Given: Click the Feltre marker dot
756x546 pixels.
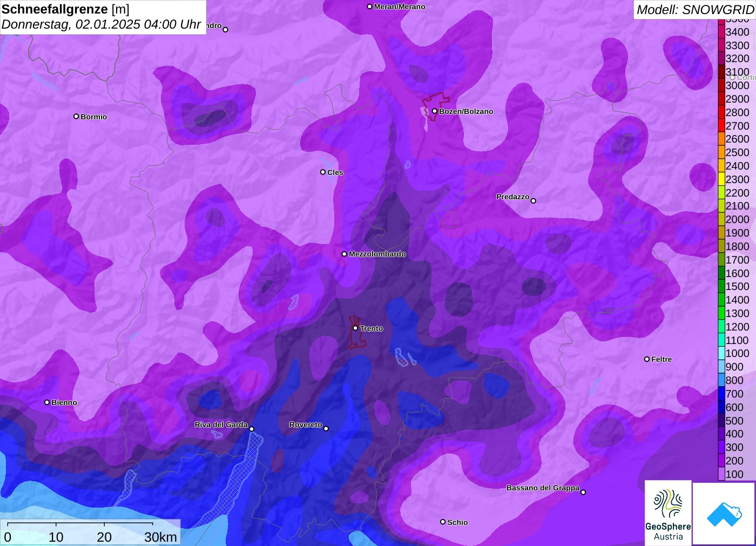Looking at the screenshot, I should [647, 359].
